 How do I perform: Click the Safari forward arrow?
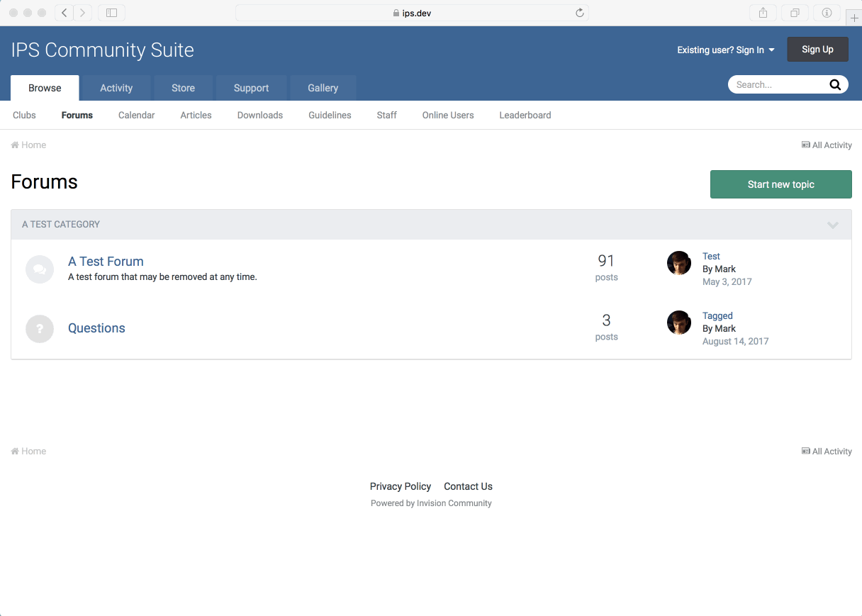point(83,13)
